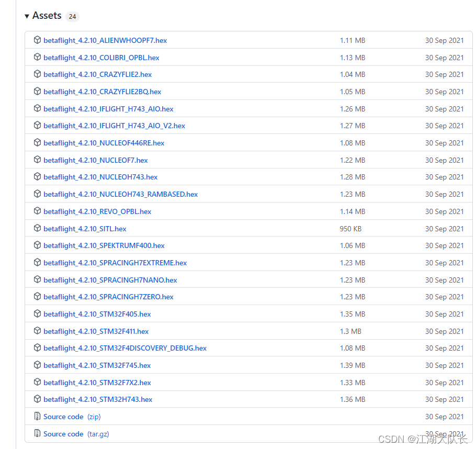Download betaflight_4.2.10_CRAZYFLIE2BQ.hex
Screen dimensions: 476x449
[103, 92]
